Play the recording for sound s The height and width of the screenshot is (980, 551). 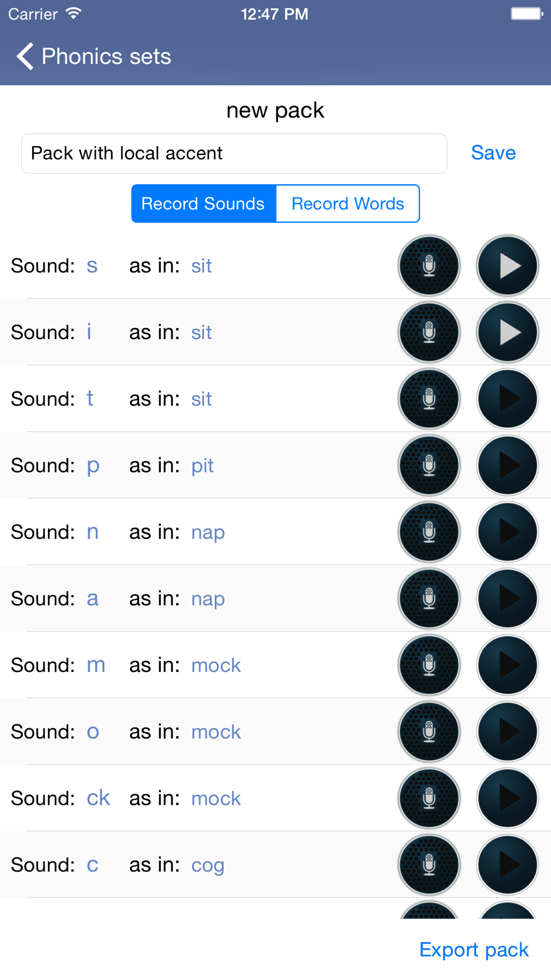click(x=507, y=266)
